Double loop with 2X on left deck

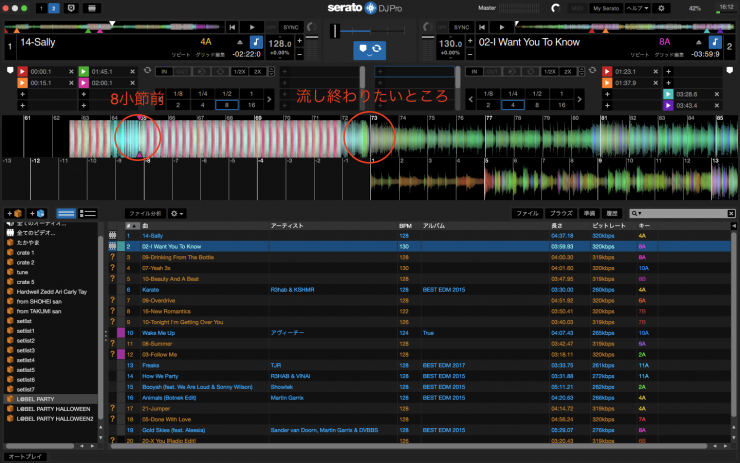click(258, 72)
